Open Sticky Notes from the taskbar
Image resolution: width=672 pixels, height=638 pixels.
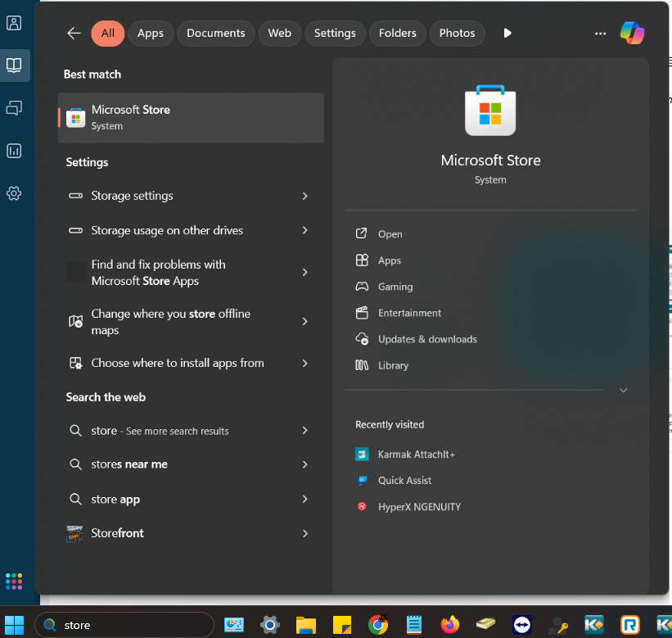(342, 625)
